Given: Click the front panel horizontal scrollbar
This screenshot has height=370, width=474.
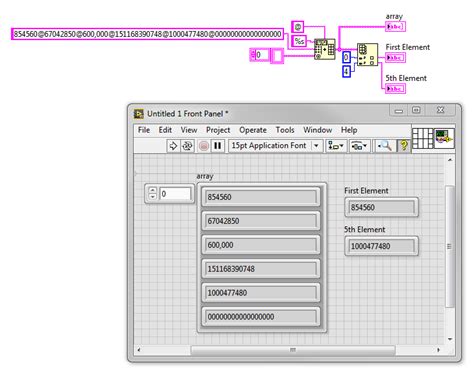Looking at the screenshot, I should 293,350.
